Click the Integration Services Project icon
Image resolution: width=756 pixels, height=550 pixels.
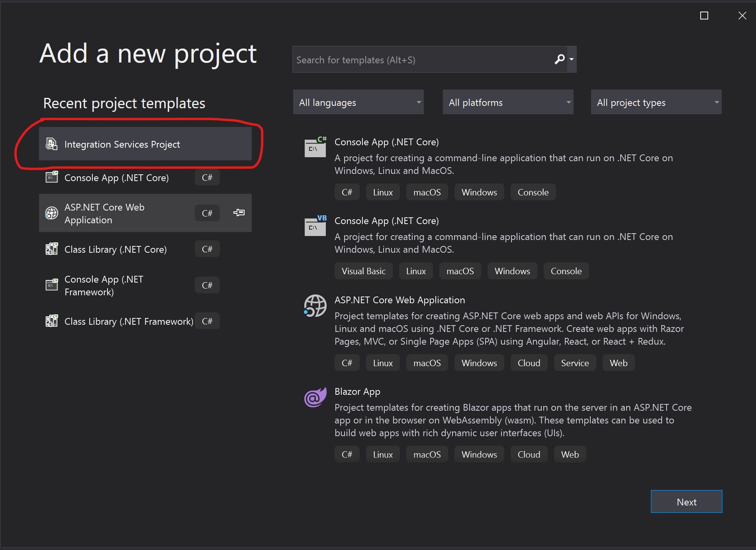click(x=51, y=144)
